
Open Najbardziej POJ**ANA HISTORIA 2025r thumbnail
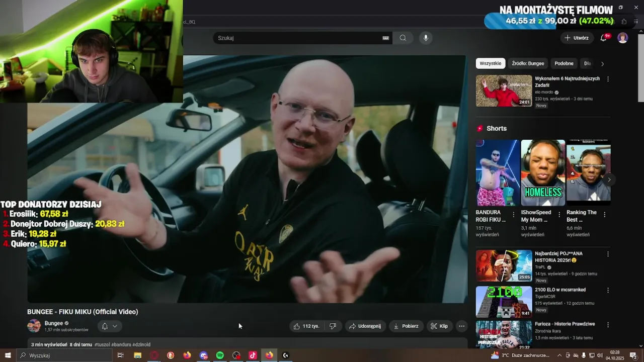click(504, 265)
